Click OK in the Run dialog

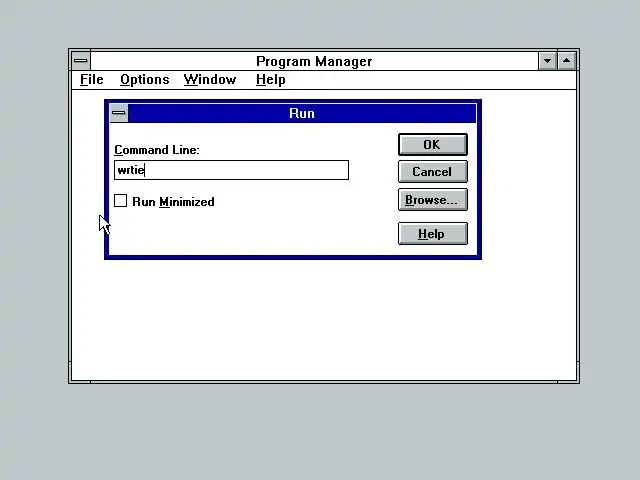pyautogui.click(x=433, y=144)
